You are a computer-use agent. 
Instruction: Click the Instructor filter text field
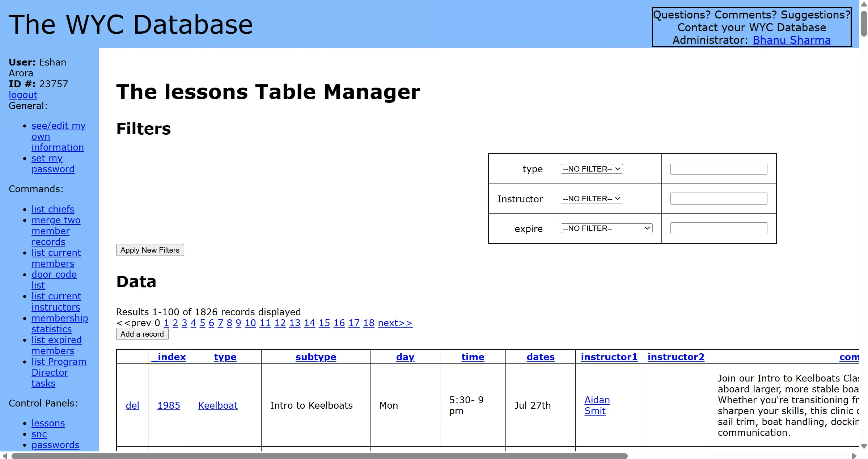point(719,199)
